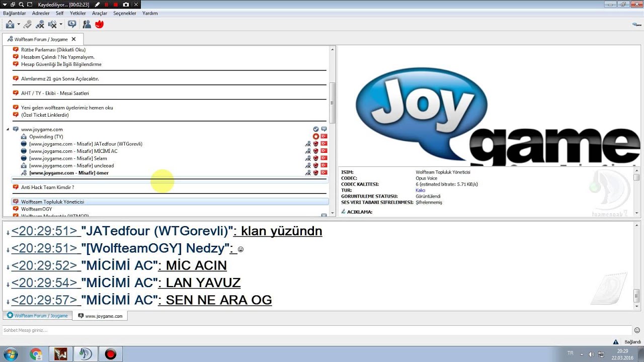Click the muted-mic icon on MİCİMİ AC row
Viewport: 644px width, 362px height.
pyautogui.click(x=308, y=151)
